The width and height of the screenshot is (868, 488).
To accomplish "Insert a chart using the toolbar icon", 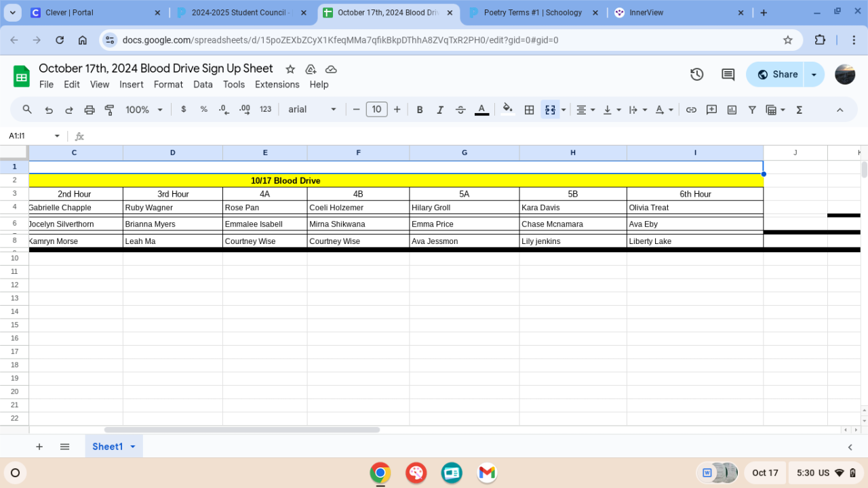I will 732,110.
